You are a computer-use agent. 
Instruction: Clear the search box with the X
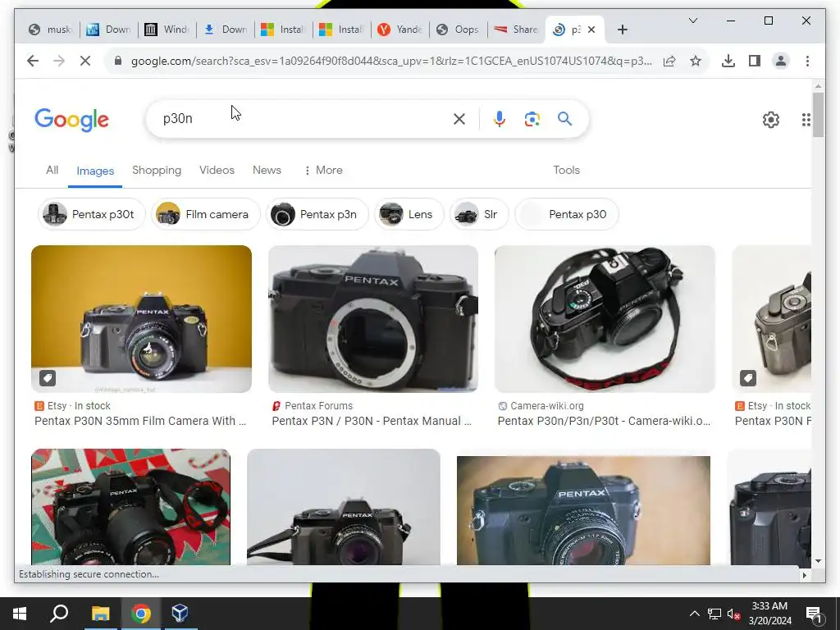click(x=459, y=119)
